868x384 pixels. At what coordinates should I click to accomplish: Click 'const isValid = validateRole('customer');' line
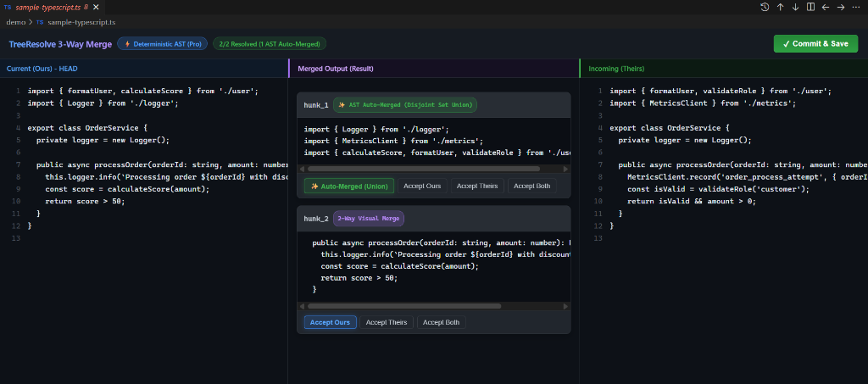718,189
